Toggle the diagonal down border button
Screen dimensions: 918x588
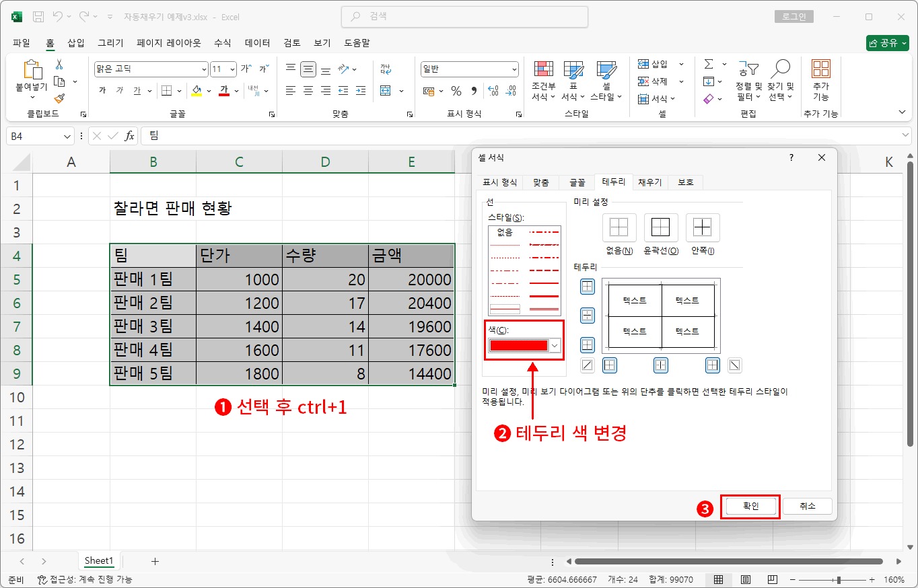pyautogui.click(x=735, y=365)
